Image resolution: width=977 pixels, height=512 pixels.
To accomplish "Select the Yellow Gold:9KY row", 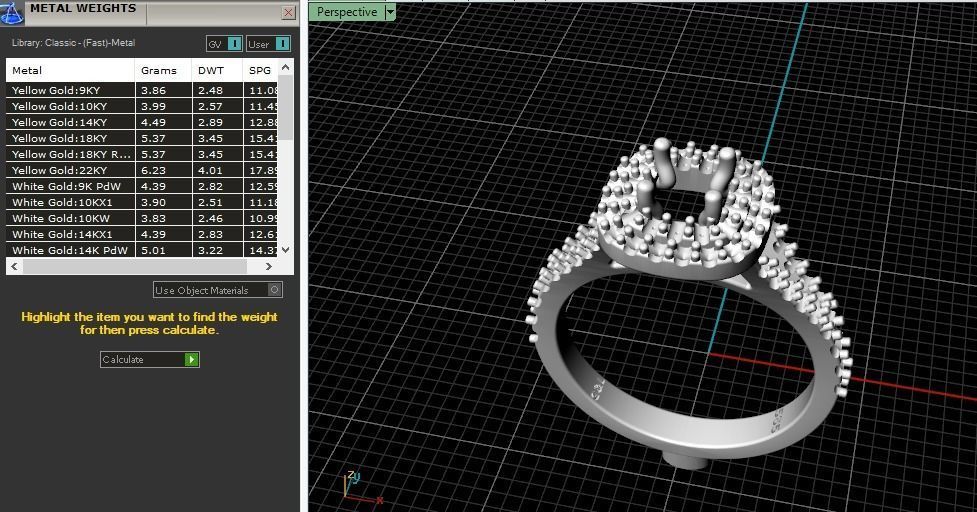I will (142, 90).
